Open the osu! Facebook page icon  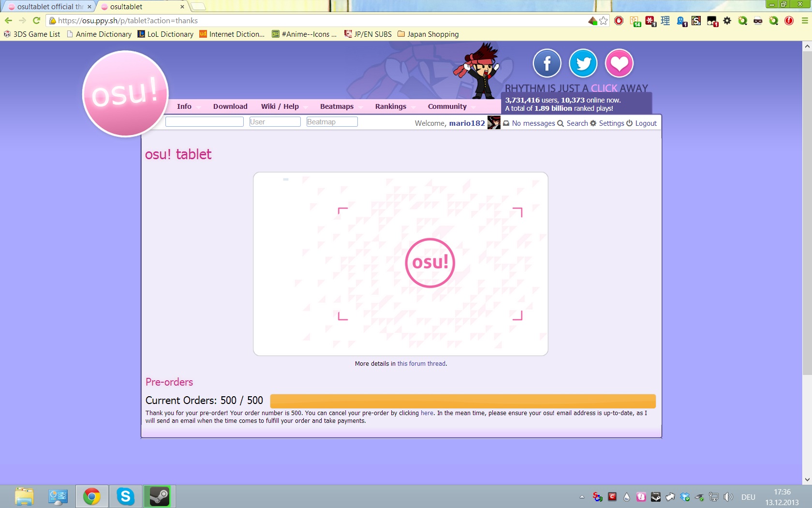coord(547,63)
